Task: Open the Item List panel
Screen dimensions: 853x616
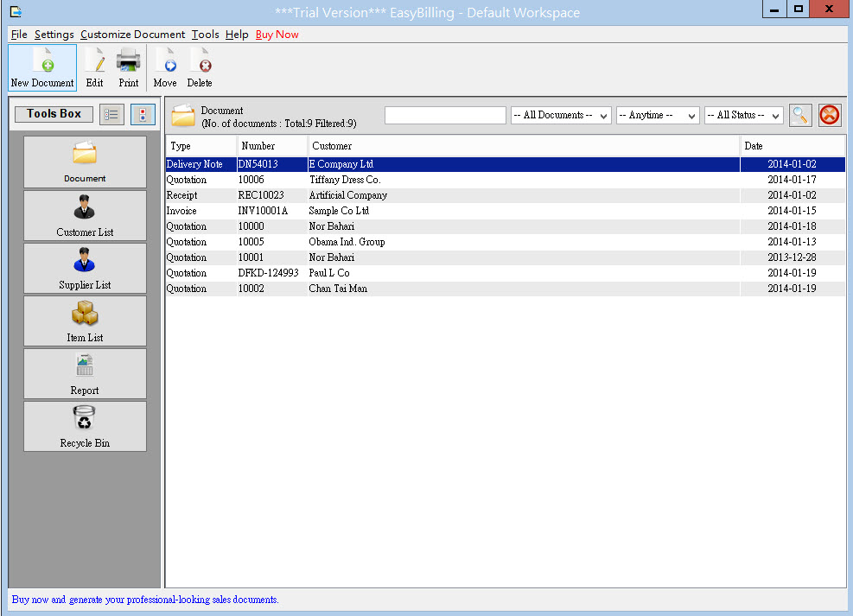Action: pos(85,321)
